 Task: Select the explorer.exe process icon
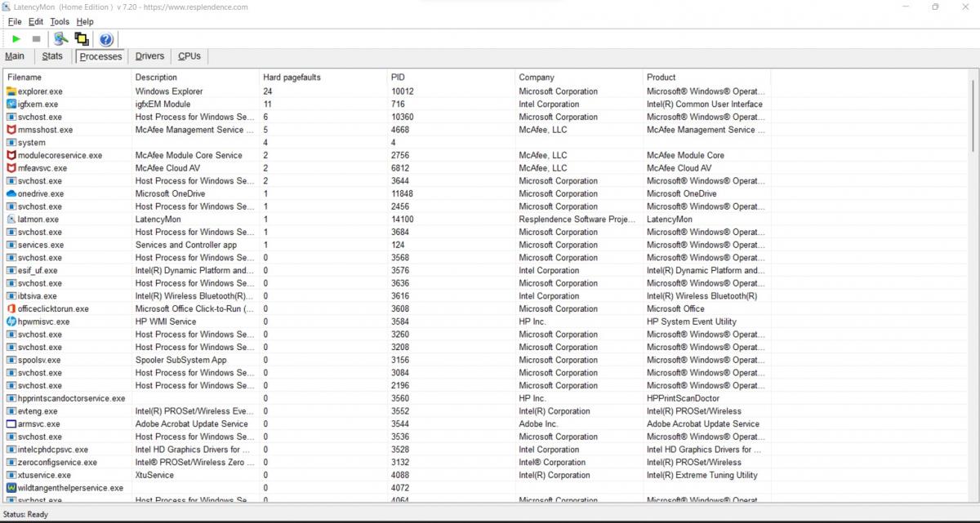[11, 91]
